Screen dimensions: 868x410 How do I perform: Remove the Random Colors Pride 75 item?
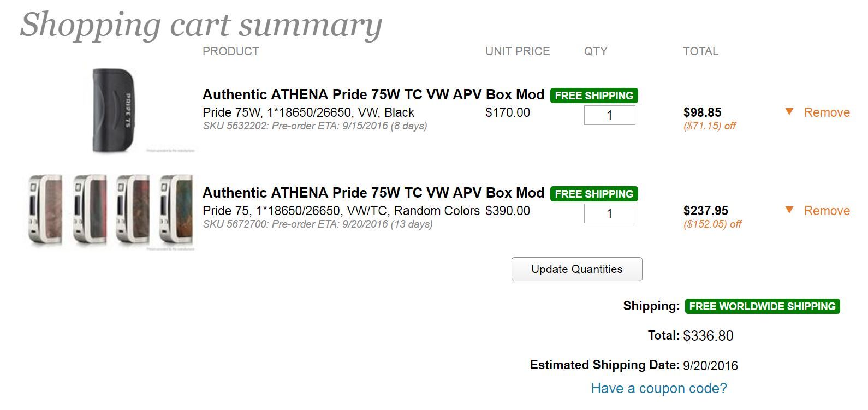pos(827,211)
